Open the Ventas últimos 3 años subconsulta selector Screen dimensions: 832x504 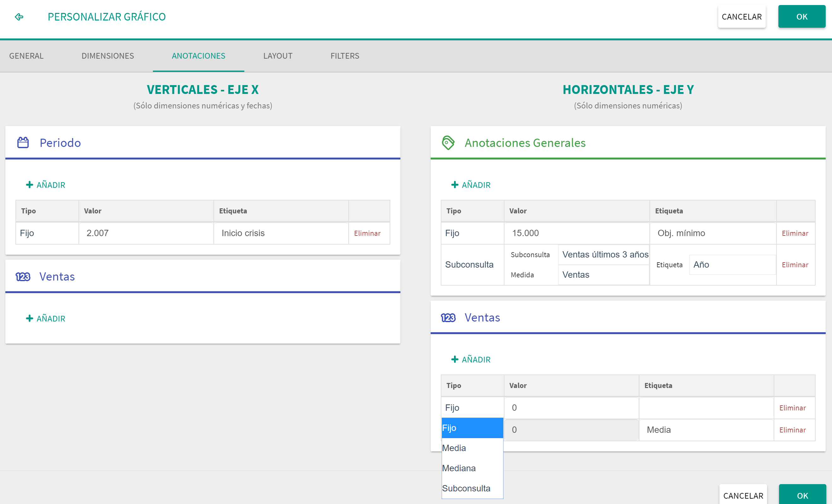pyautogui.click(x=604, y=255)
